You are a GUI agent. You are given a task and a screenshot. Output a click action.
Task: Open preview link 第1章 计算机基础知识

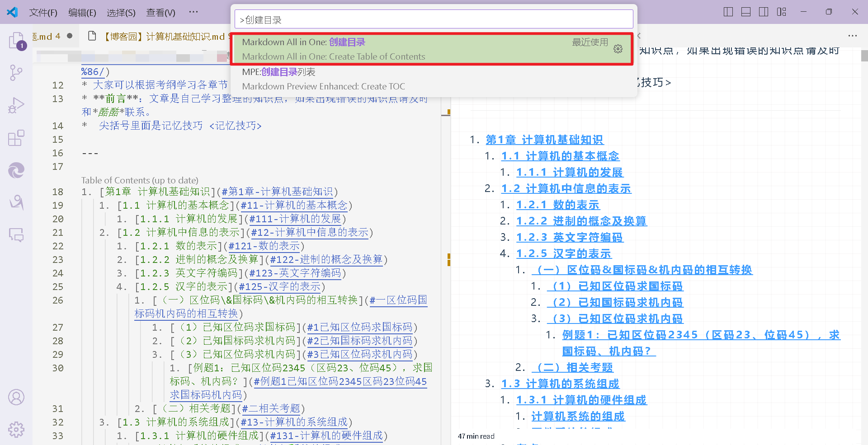tap(545, 140)
